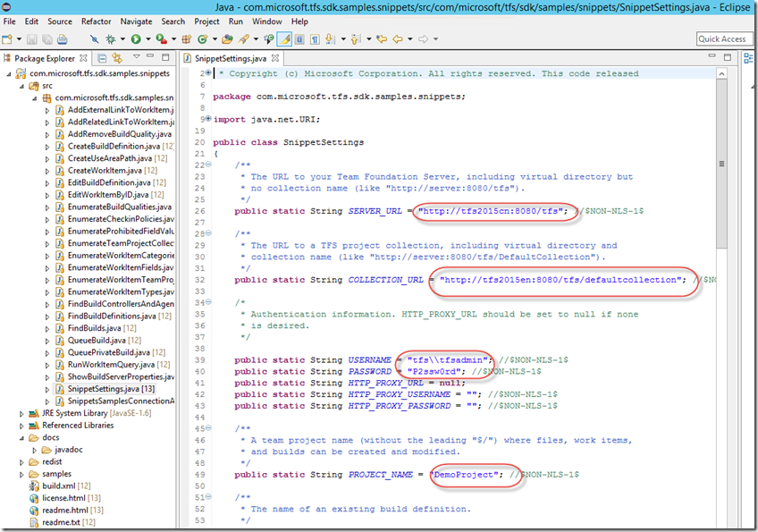Toggle Block Selection Mode button

(x=299, y=39)
